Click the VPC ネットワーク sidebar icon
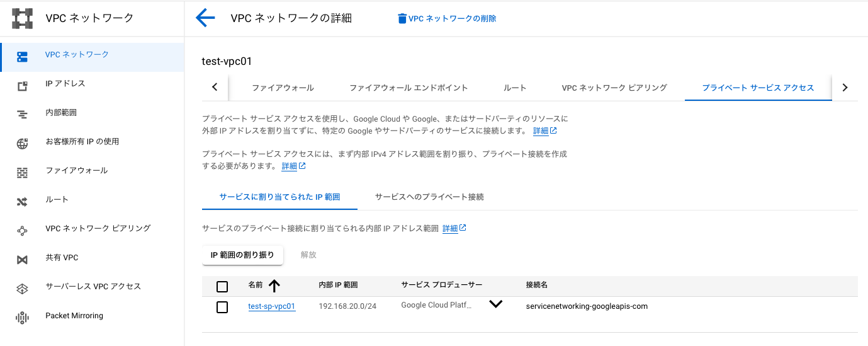This screenshot has width=868, height=346. point(22,57)
